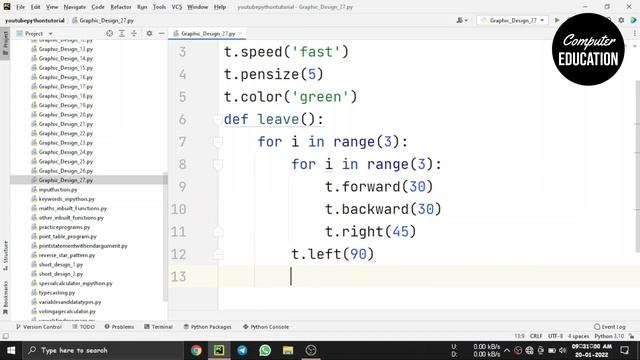Click the Code With Me icon far right
The height and width of the screenshot is (360, 640).
coord(633,20)
